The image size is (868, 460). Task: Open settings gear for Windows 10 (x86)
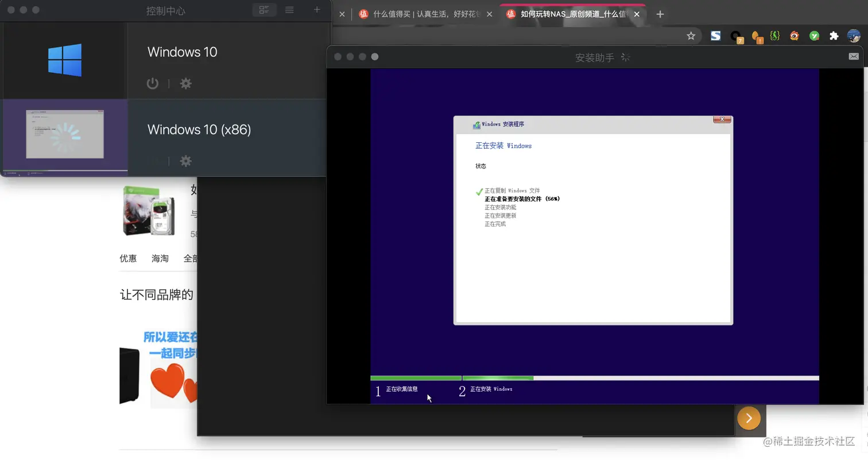click(185, 161)
